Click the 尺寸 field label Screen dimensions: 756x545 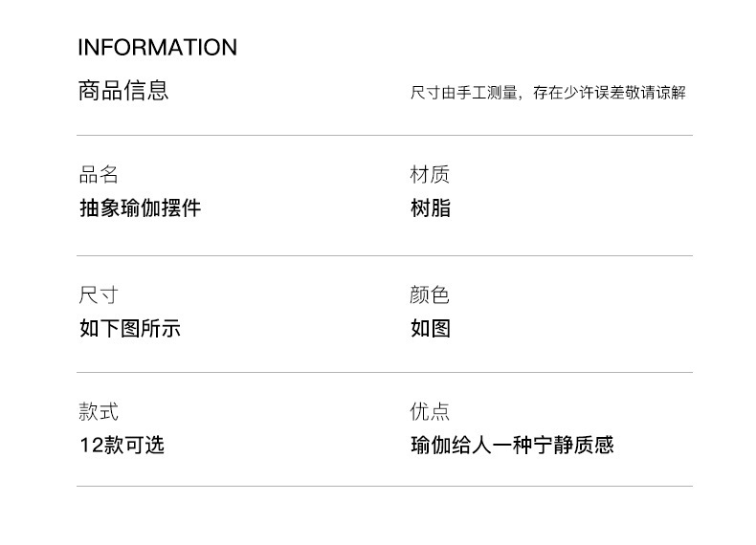pos(99,295)
